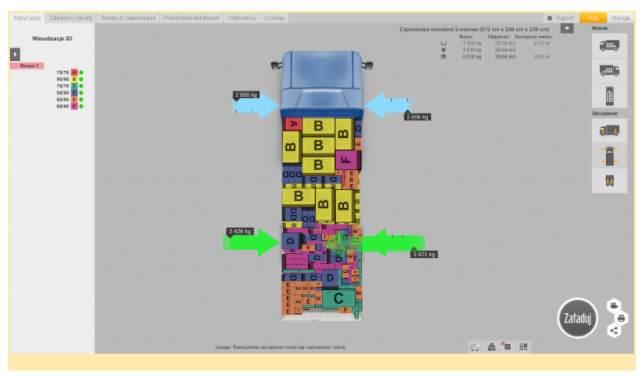The image size is (642, 376).
Task: Click the orange Kup button
Action: tap(593, 18)
